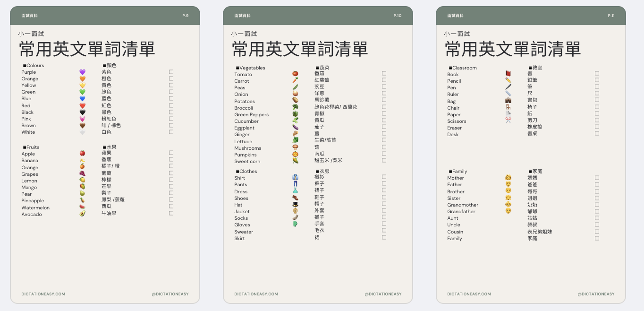644x311 pixels.
Task: Click the Vegetables section heading
Action: (x=252, y=68)
